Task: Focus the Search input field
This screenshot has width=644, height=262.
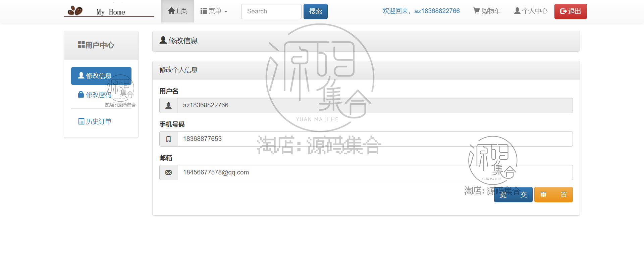Action: coord(271,11)
